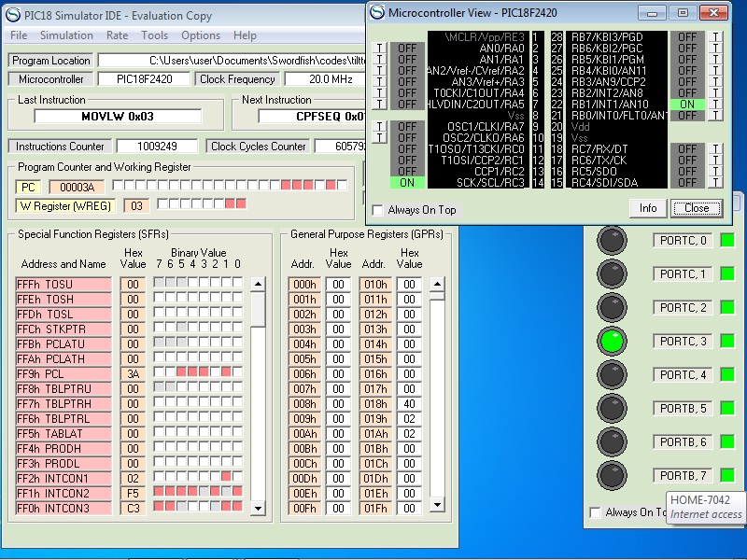Toggle the T button for pin RB1/INT1/AN10

715,105
